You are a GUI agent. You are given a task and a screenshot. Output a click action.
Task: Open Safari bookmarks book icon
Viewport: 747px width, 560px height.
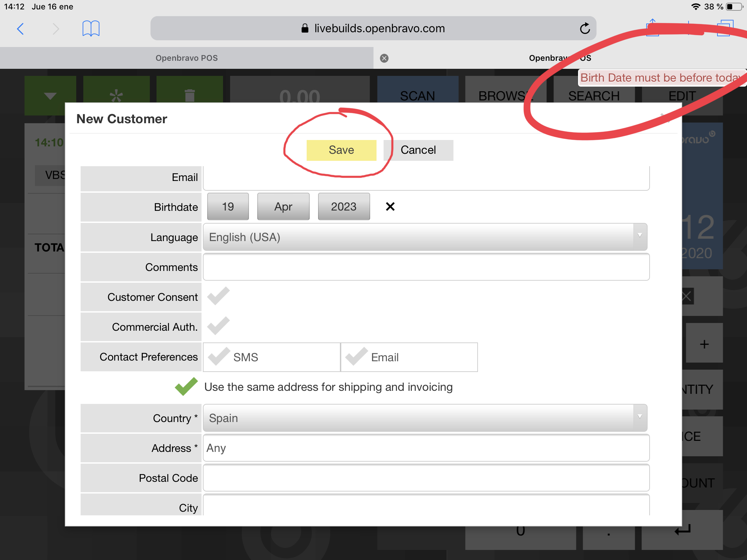point(91,28)
